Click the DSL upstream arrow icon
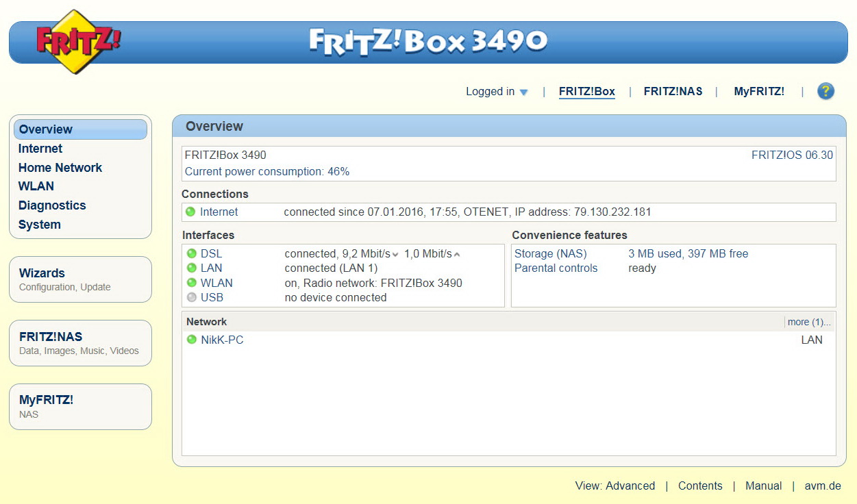This screenshot has width=857, height=504. tap(457, 254)
